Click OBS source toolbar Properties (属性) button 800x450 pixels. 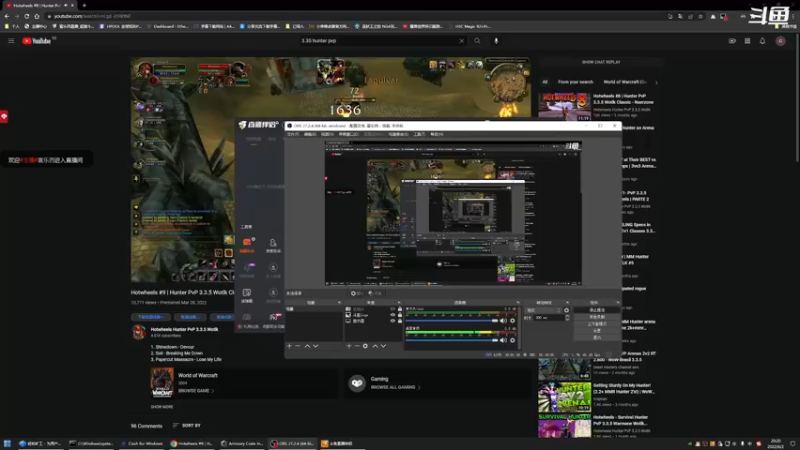coord(357,293)
